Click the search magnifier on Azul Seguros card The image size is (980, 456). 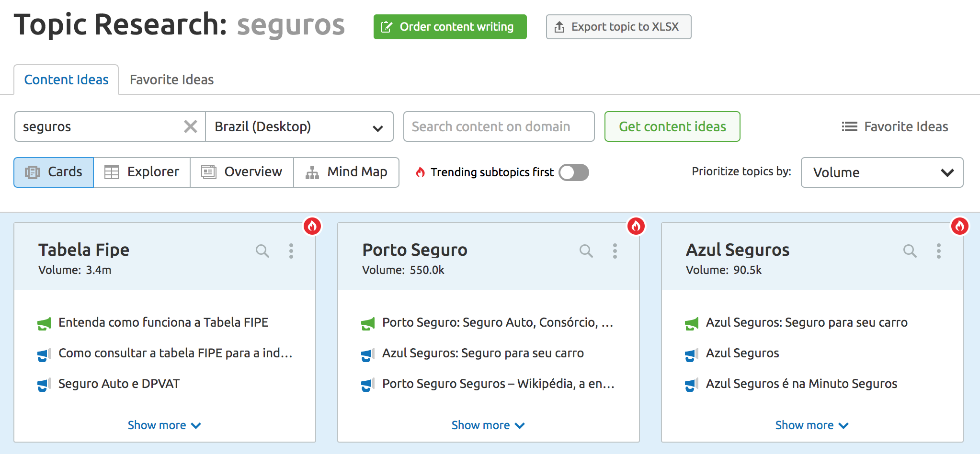(x=910, y=251)
